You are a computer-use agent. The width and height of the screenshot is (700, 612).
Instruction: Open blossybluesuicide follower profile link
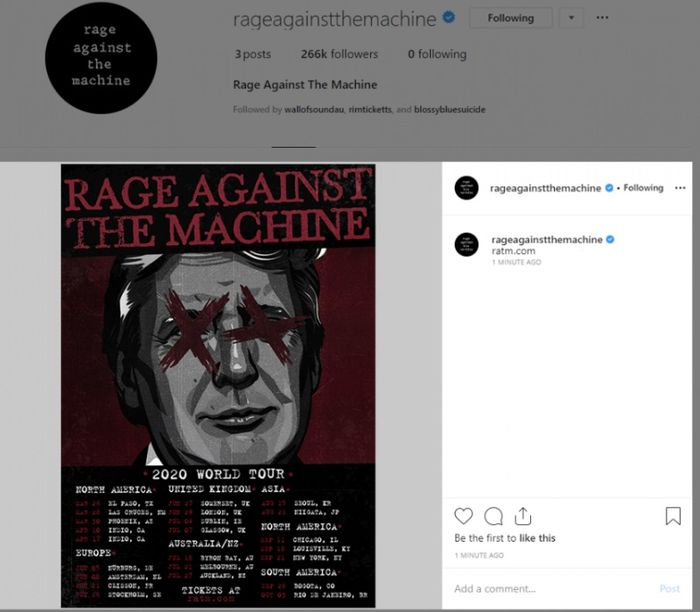tap(450, 109)
